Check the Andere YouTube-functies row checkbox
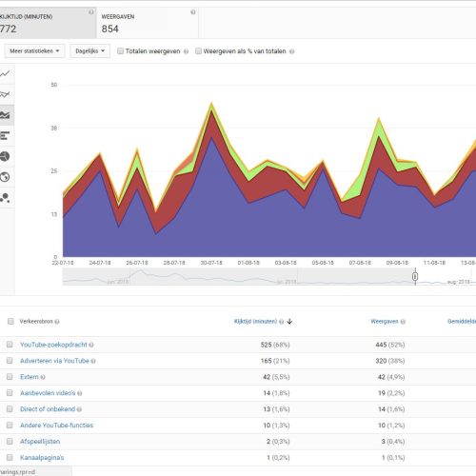The image size is (476, 476). (10, 425)
